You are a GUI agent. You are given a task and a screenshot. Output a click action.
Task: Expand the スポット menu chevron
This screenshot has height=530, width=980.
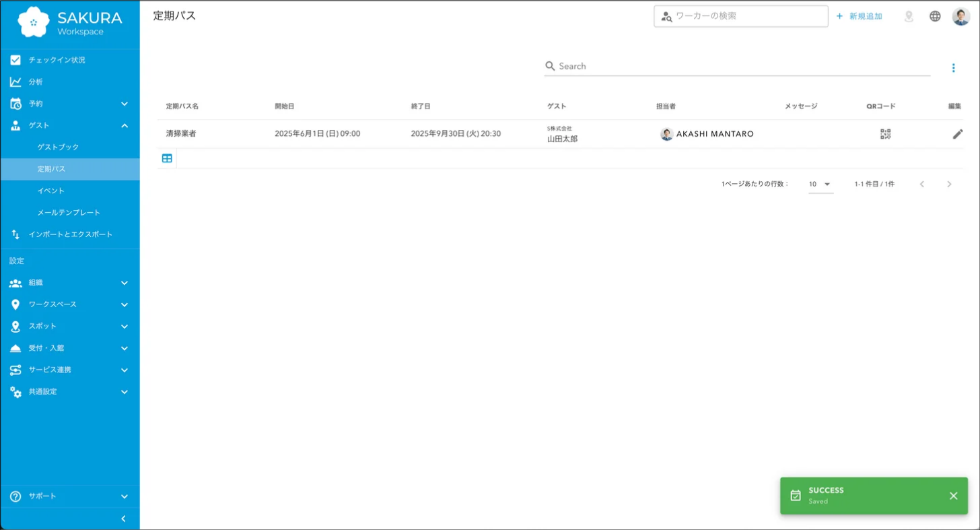(x=124, y=327)
